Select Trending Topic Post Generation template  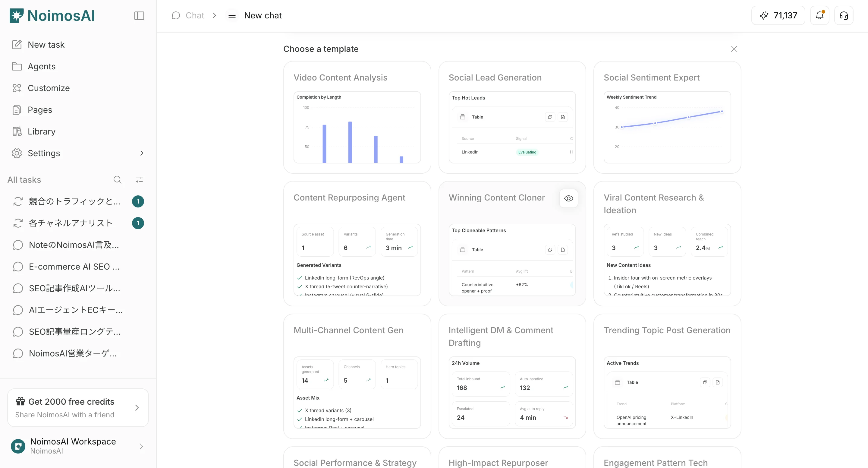coord(667,376)
